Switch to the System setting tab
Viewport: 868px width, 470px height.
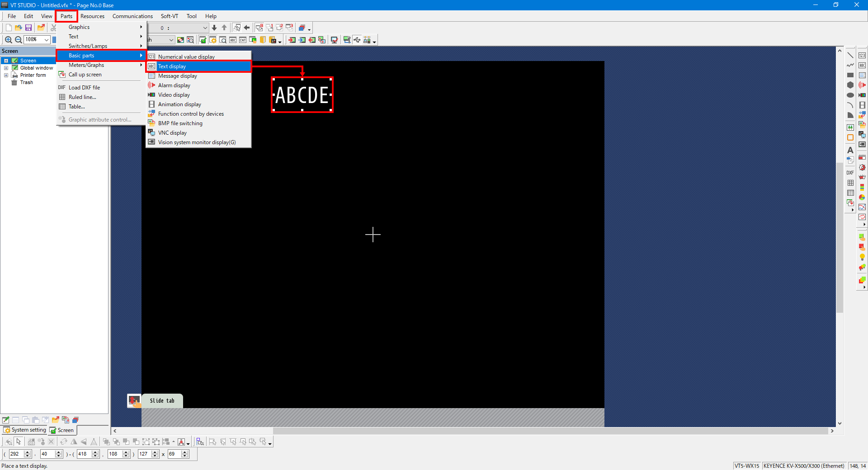click(25, 430)
